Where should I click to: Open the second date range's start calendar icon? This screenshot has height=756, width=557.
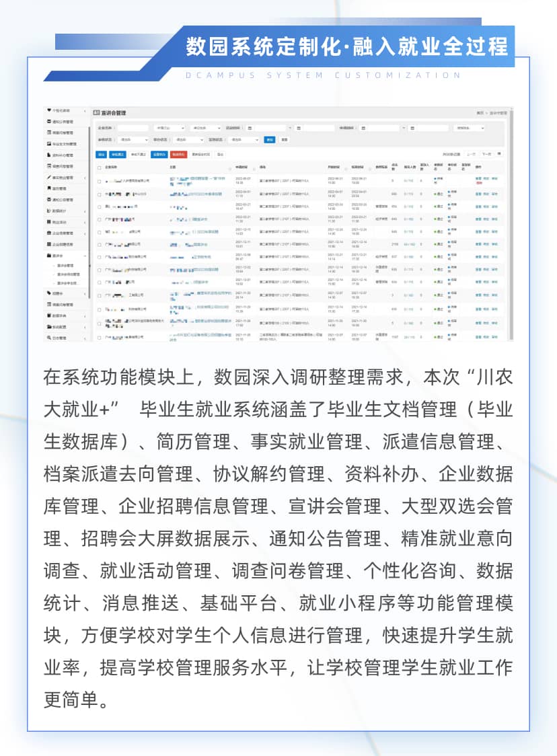[363, 128]
